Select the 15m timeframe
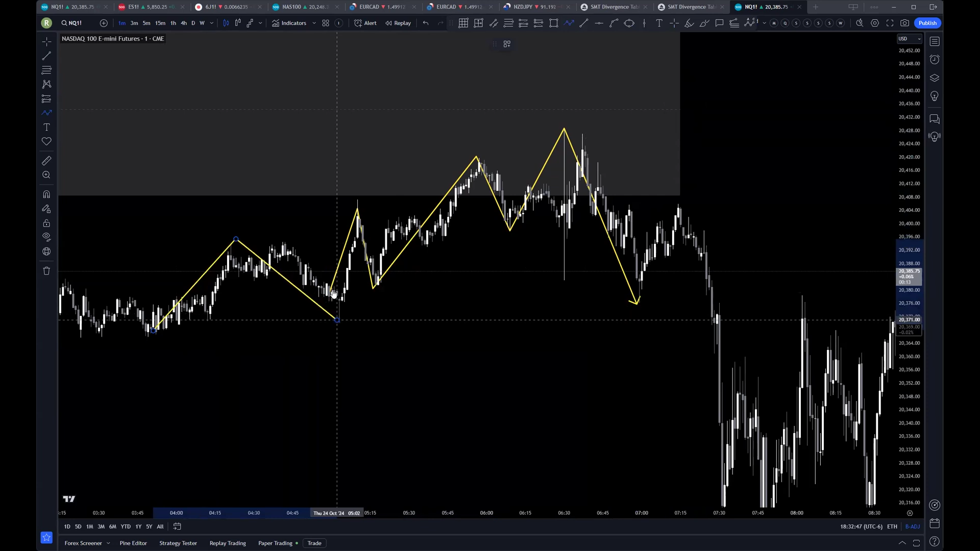The height and width of the screenshot is (551, 980). coord(160,23)
